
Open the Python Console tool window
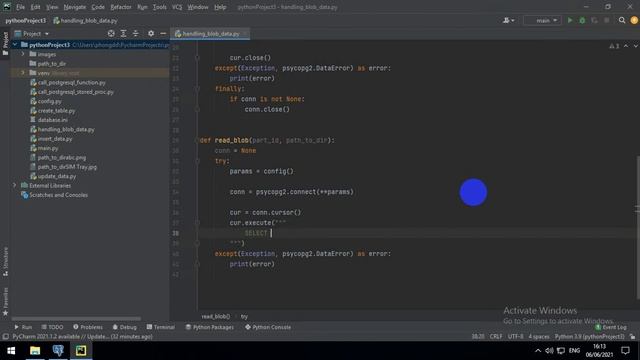268,327
